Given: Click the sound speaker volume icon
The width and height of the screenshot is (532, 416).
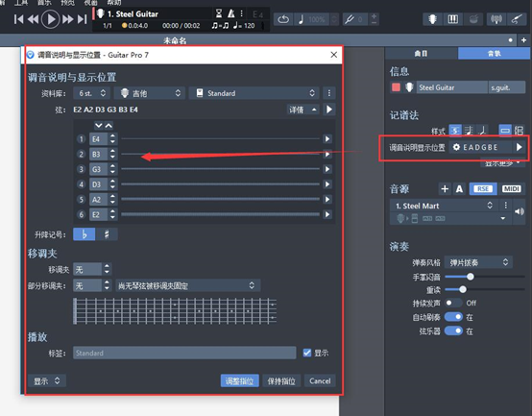Looking at the screenshot, I should [520, 211].
